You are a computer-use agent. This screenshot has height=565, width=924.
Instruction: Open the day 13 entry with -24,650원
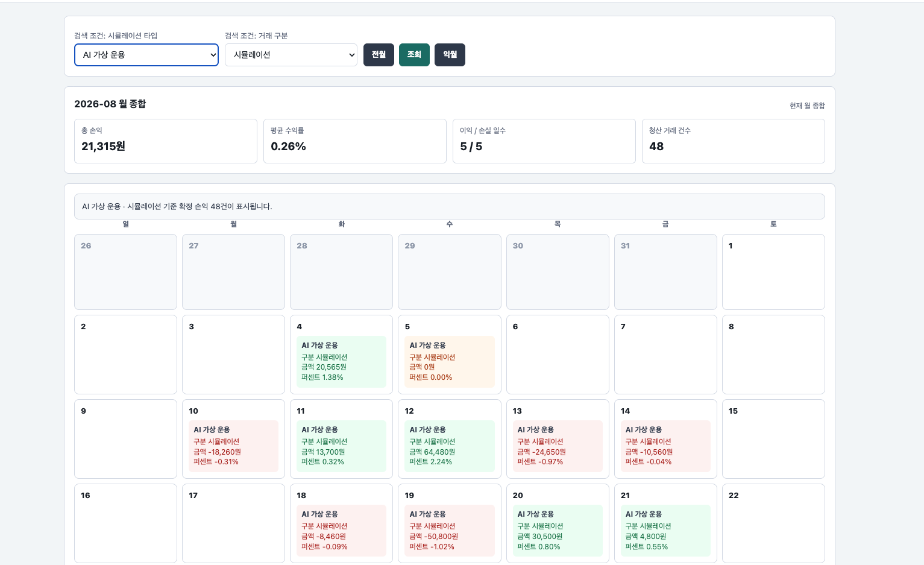point(558,446)
